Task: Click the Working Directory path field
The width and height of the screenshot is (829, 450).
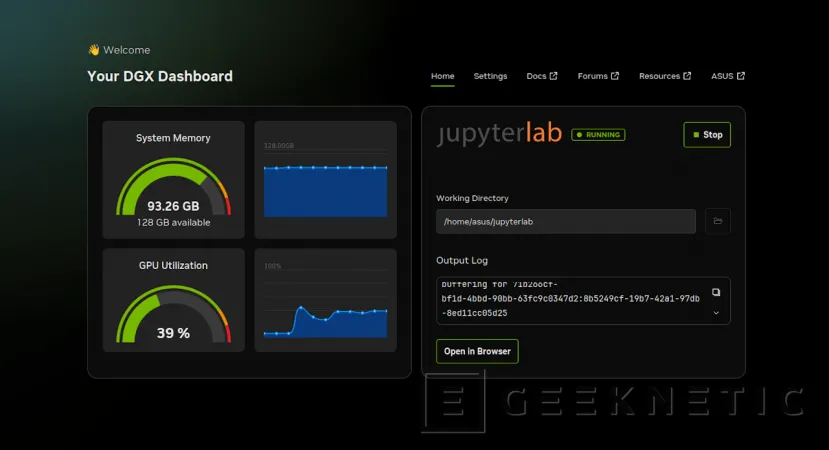Action: (x=565, y=221)
